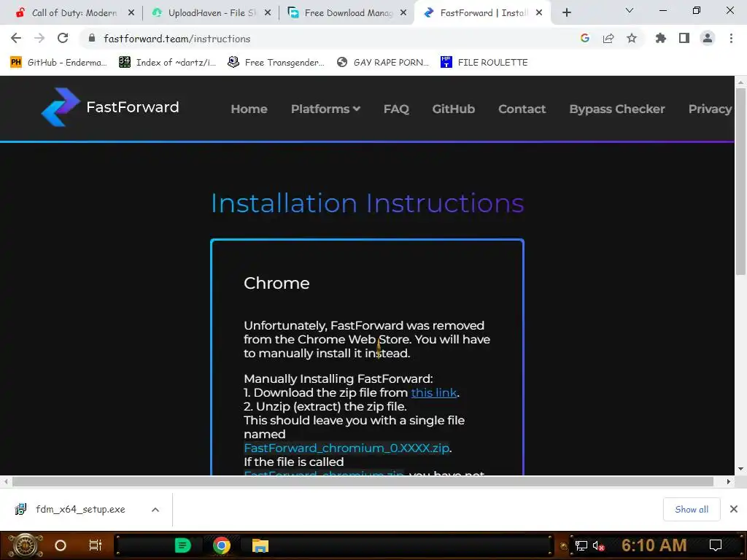
Task: Click the horizontal scrollbar thumb
Action: click(x=363, y=481)
